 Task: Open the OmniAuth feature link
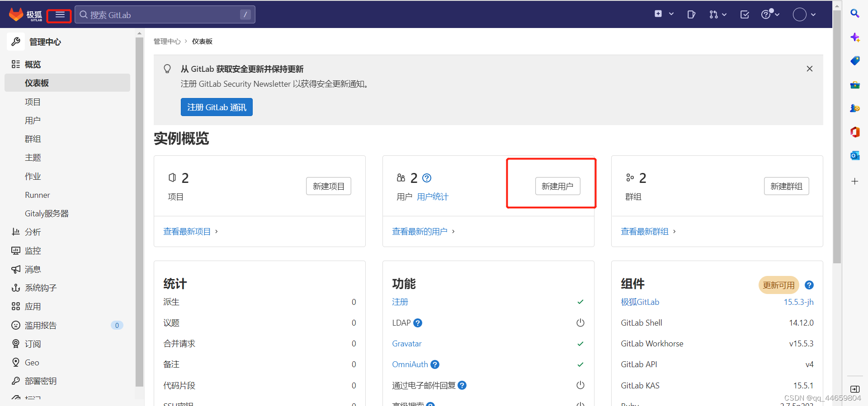pyautogui.click(x=410, y=364)
